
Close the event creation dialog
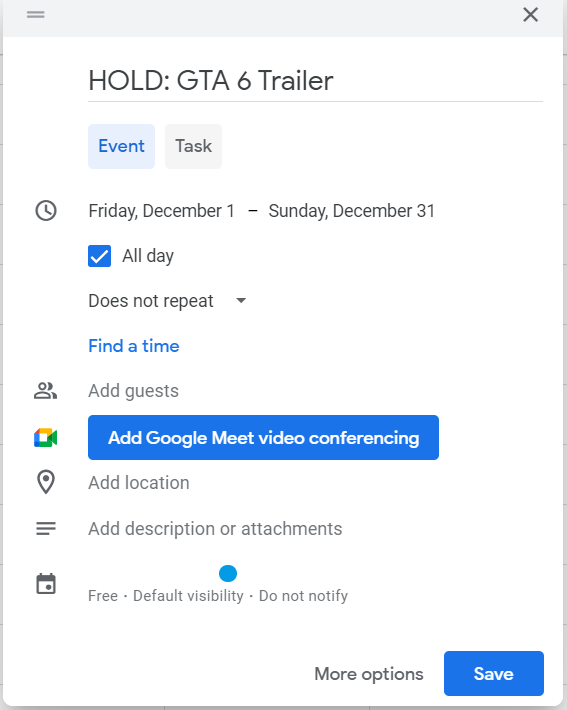click(530, 14)
